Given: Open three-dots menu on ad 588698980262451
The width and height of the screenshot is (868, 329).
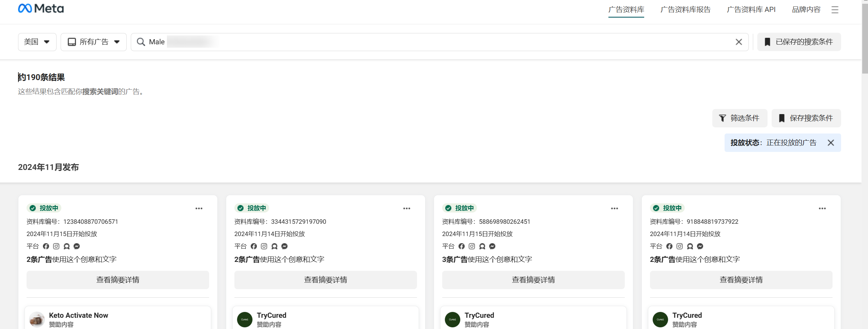Looking at the screenshot, I should 615,208.
